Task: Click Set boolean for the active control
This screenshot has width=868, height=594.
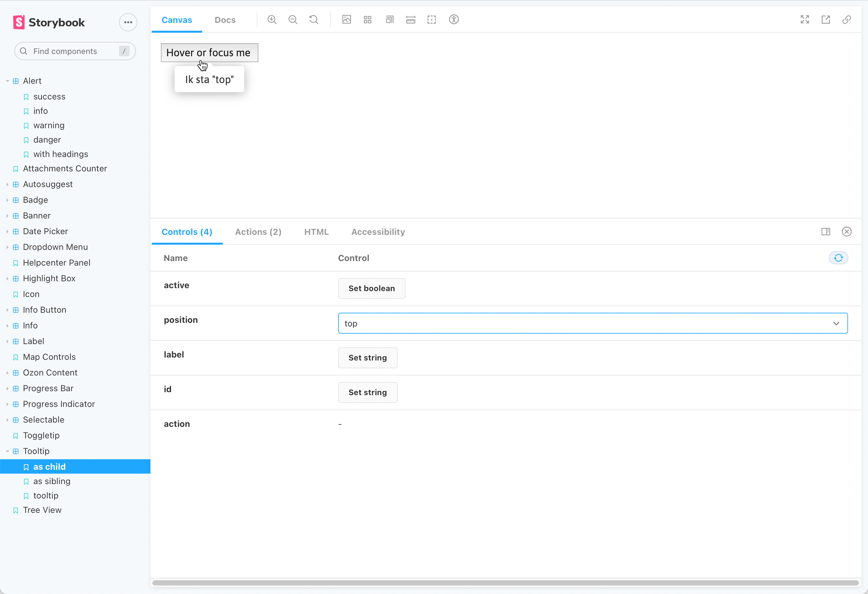Action: (371, 288)
